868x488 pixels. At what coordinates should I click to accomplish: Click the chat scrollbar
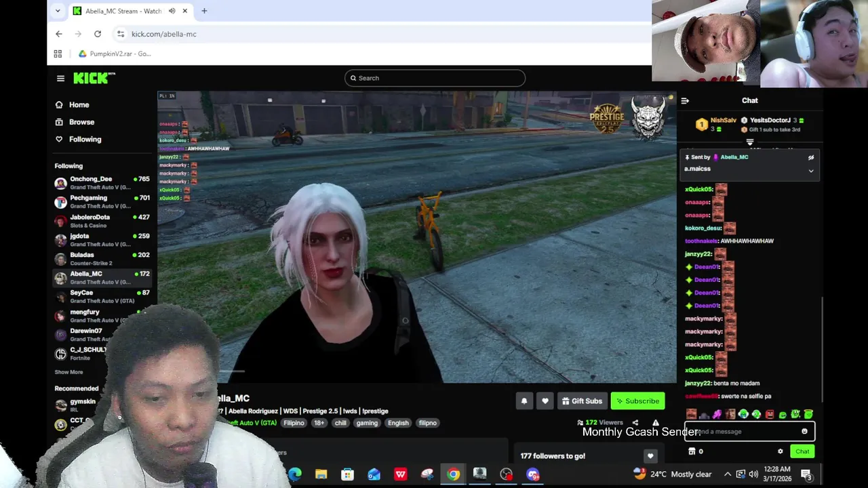point(822,349)
